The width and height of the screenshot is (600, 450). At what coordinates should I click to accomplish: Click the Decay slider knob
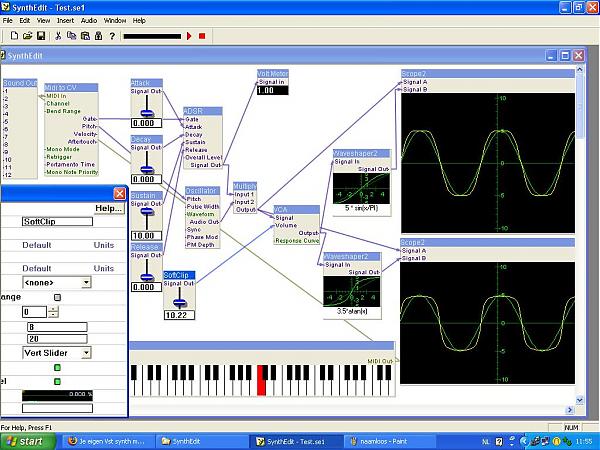(x=147, y=170)
